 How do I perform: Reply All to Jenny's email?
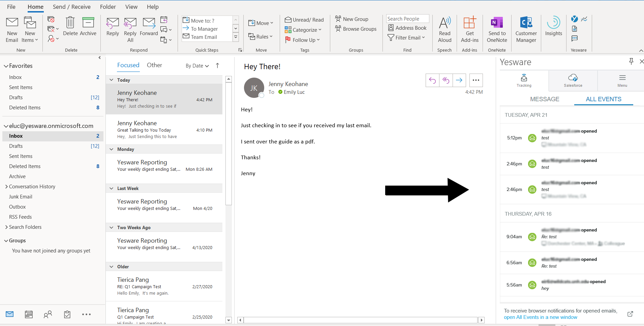point(130,29)
